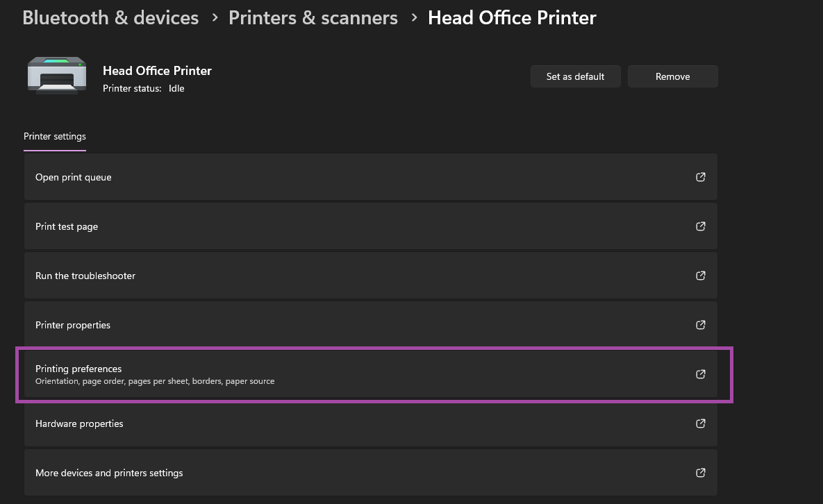Click the pop-out icon on Print test page row
Viewport: 823px width, 504px height.
click(x=700, y=226)
